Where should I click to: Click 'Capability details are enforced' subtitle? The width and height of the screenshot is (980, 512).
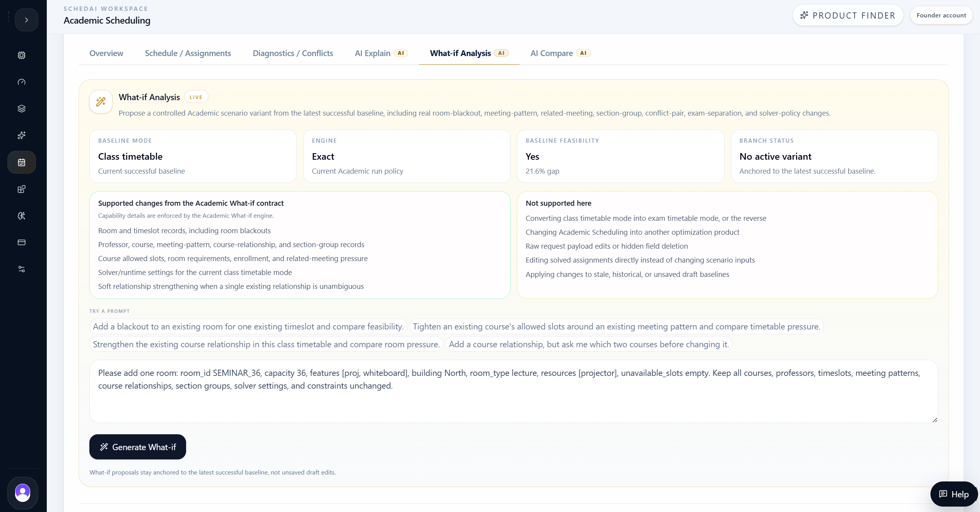186,216
